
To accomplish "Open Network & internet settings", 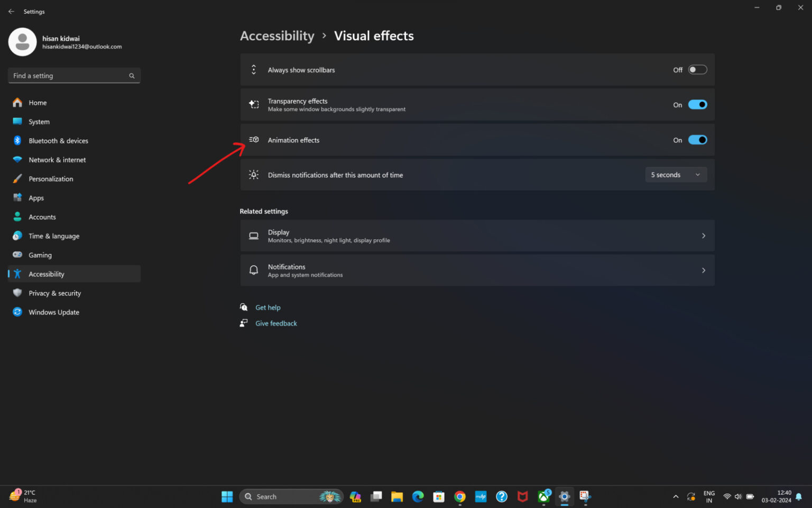I will pyautogui.click(x=57, y=159).
